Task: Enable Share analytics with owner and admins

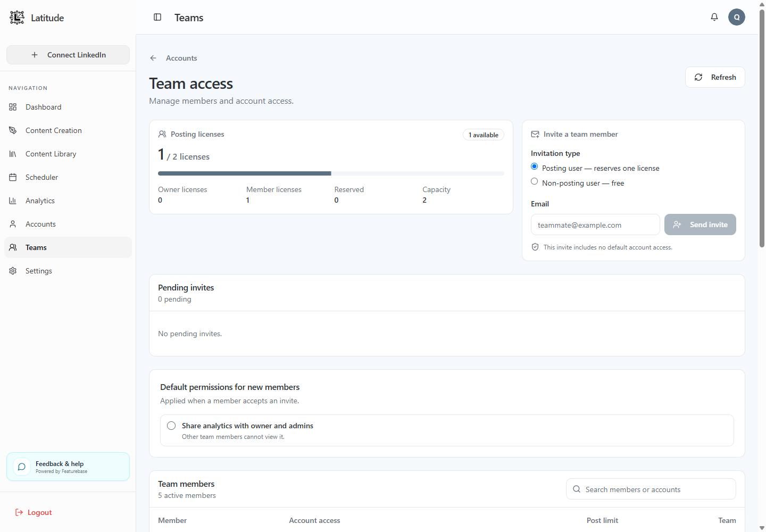Action: click(x=171, y=426)
